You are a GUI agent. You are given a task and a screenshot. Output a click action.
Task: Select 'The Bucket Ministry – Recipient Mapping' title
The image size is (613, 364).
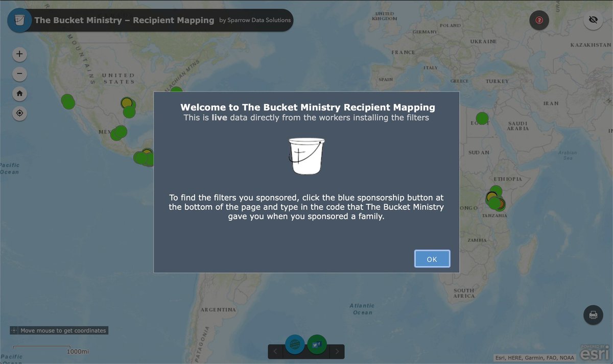(124, 20)
